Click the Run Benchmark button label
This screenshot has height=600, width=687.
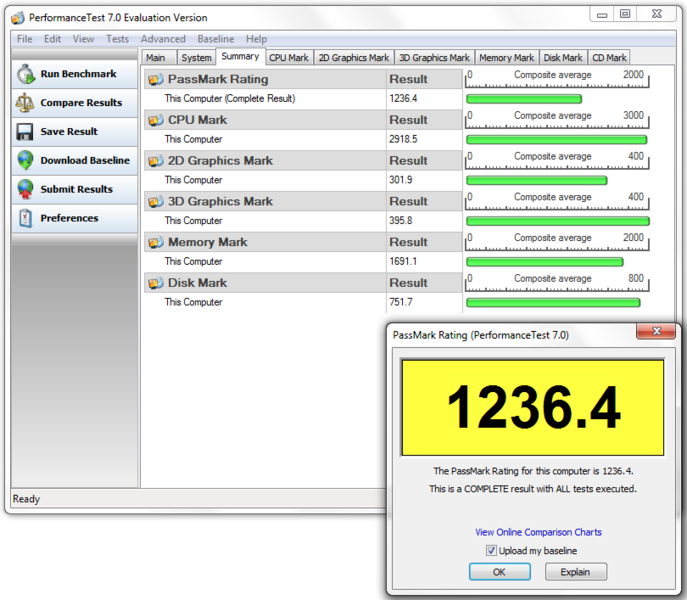pyautogui.click(x=78, y=74)
